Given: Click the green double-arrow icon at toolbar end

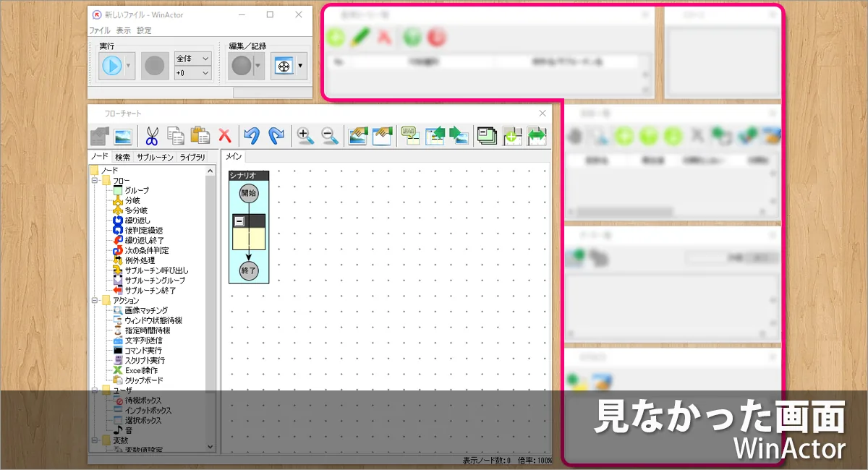Looking at the screenshot, I should 537,135.
